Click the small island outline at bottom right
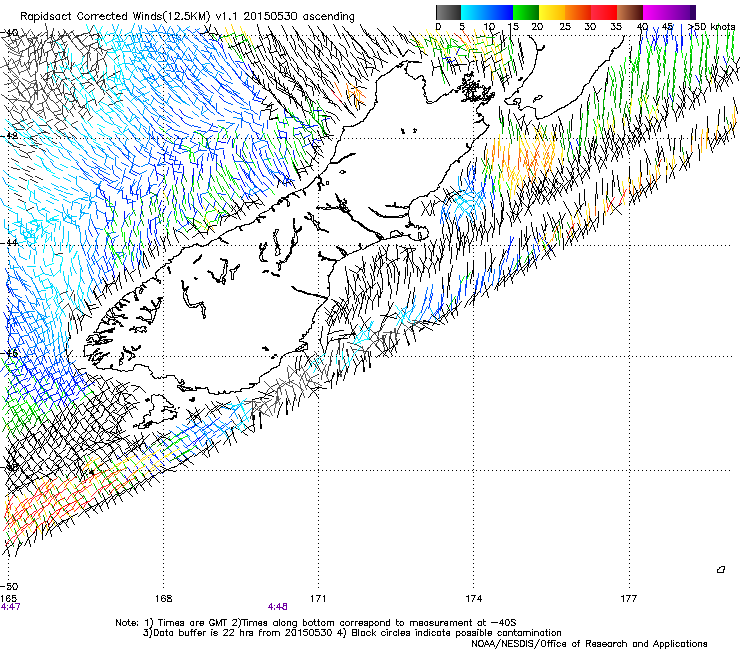The image size is (740, 650). coord(721,570)
